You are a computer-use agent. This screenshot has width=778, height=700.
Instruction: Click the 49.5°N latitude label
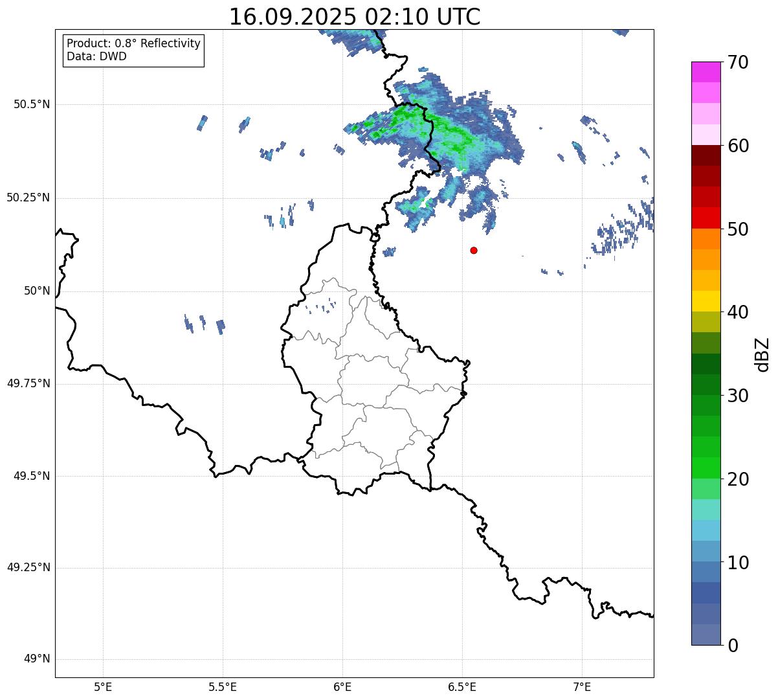point(32,477)
